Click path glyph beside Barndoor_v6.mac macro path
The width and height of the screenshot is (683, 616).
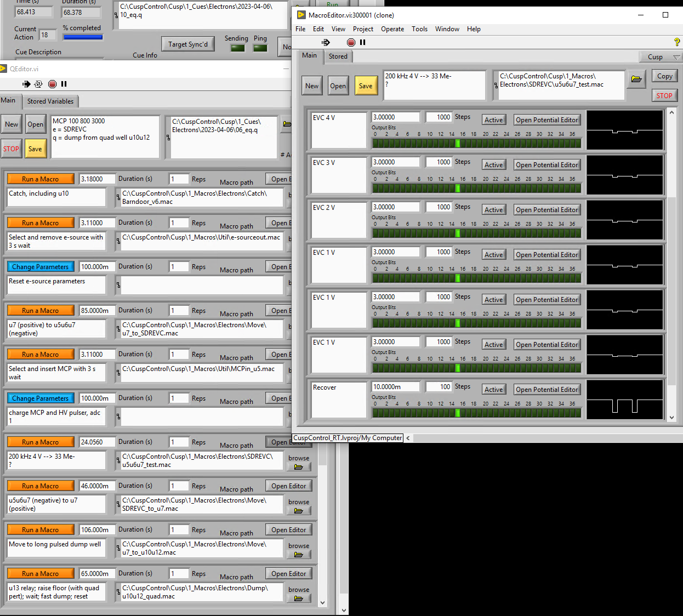[x=118, y=197]
